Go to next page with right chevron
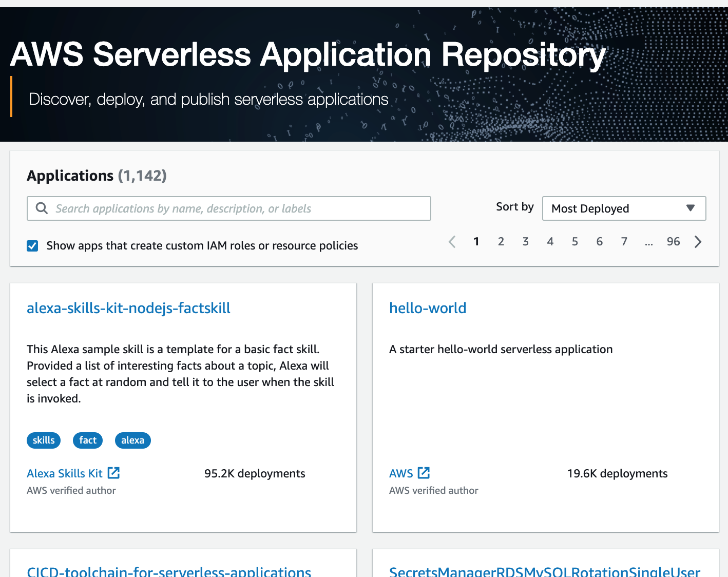This screenshot has height=577, width=728. pos(698,242)
